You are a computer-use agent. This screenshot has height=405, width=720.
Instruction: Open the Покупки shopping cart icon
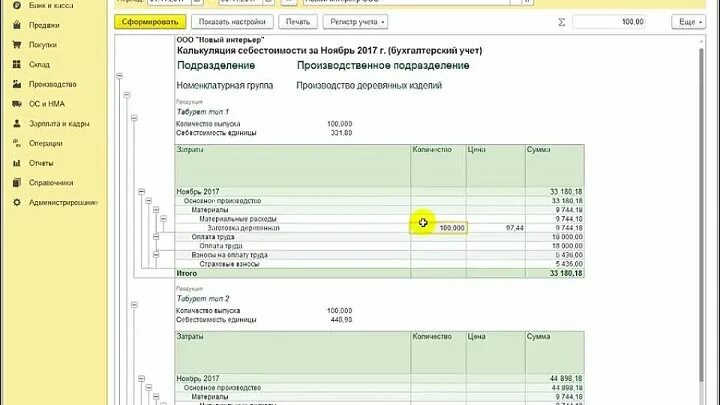17,45
